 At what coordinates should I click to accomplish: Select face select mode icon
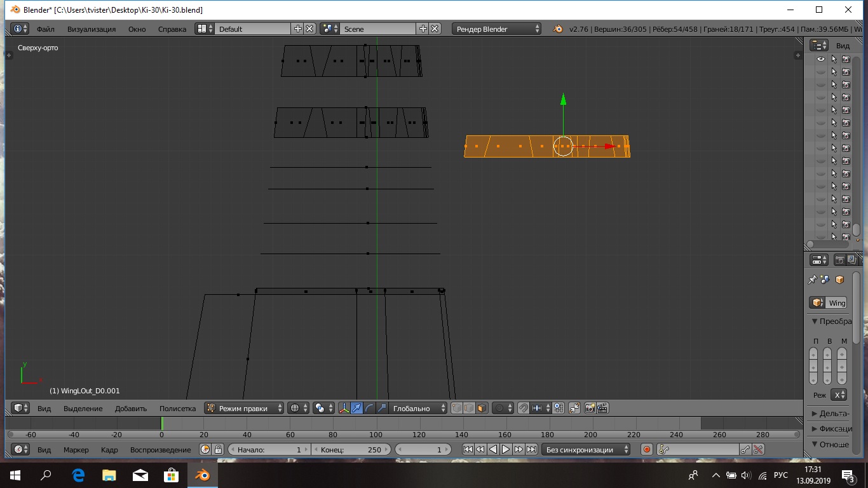(482, 409)
